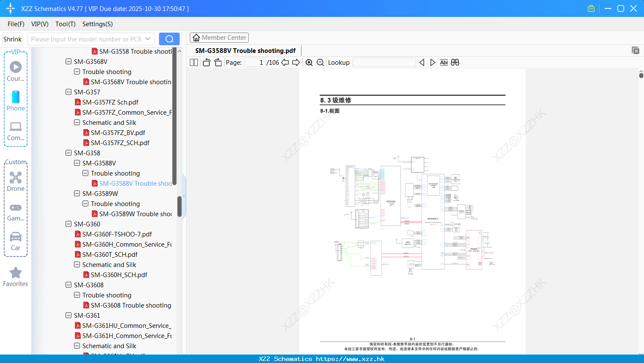Click the XZZ Schematics app logo
The image size is (644, 363).
point(11,8)
